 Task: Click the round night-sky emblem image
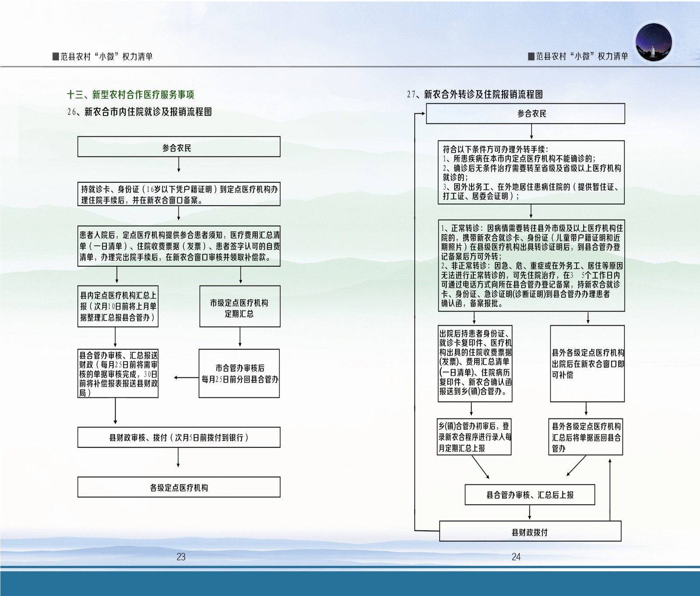click(653, 42)
